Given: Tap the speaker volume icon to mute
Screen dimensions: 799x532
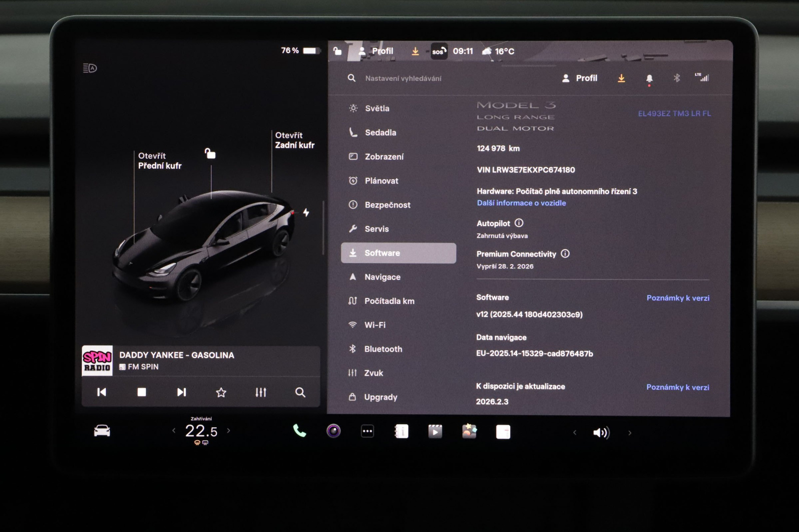Looking at the screenshot, I should click(x=601, y=433).
